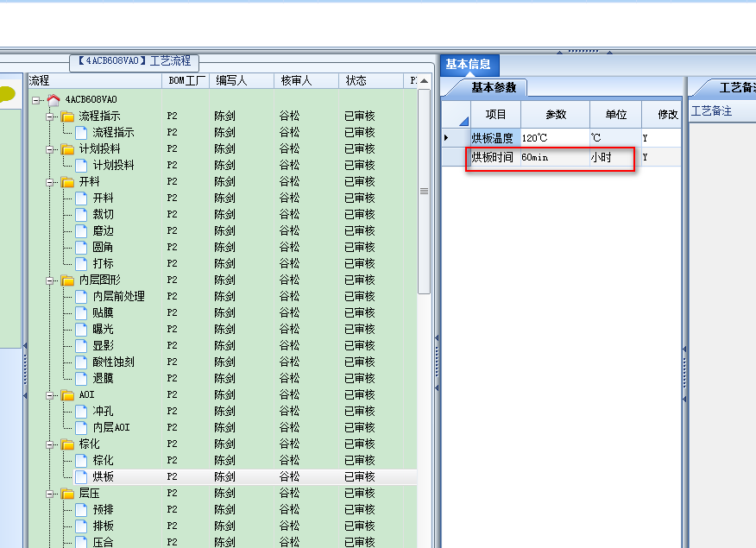Click the 核审人 column header
Screen dimensions: 756x548
point(306,80)
